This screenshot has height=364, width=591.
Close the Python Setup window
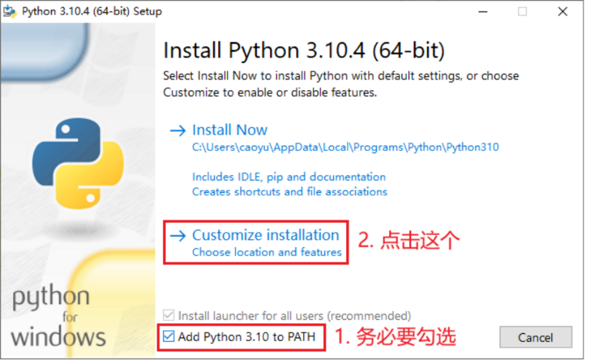pos(562,11)
